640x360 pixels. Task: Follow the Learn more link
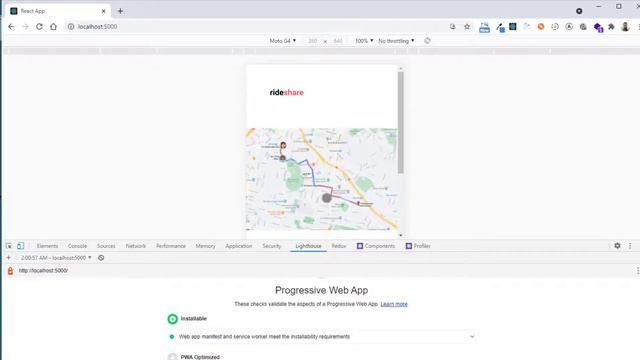point(394,304)
